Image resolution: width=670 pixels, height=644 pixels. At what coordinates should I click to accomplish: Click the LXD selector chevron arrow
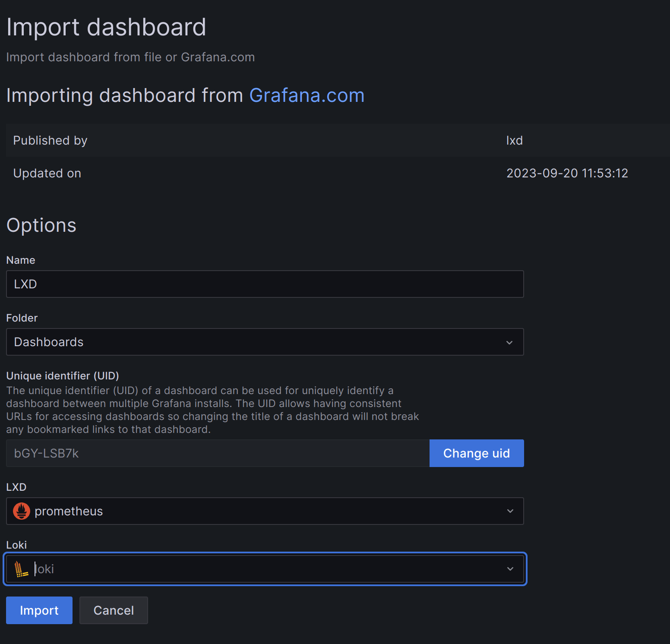pos(510,511)
